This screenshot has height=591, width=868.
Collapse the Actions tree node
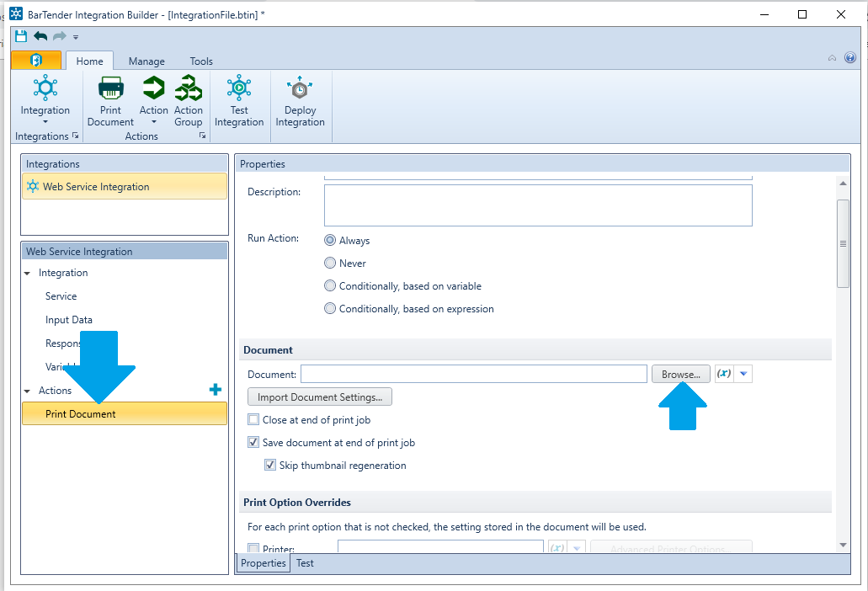click(x=27, y=391)
